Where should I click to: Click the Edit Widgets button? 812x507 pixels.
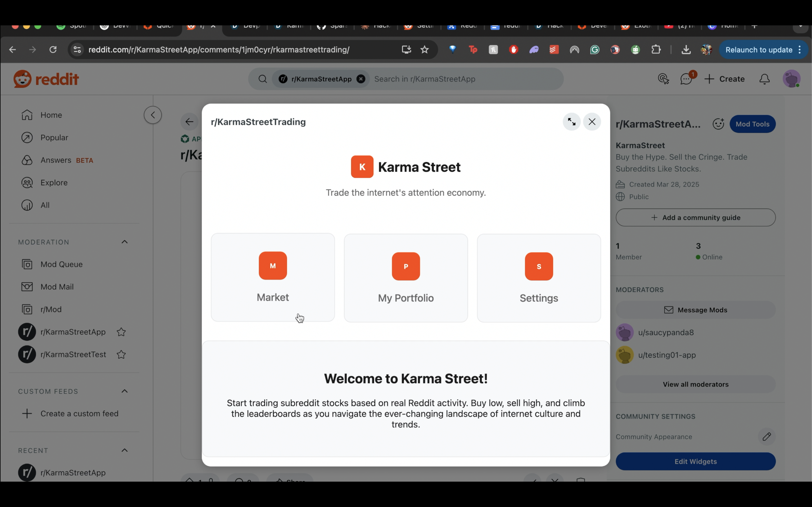(x=695, y=461)
